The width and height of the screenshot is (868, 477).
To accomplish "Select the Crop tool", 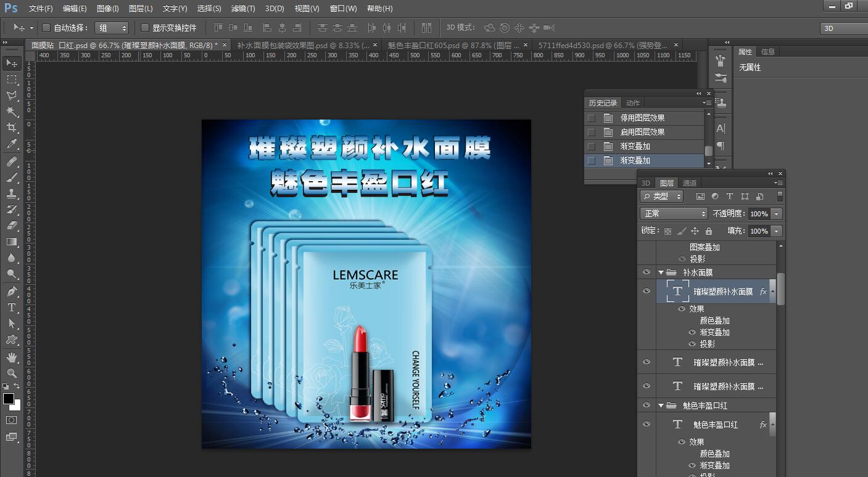I will (12, 128).
